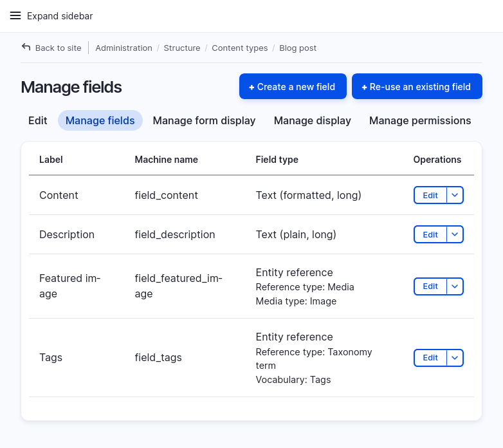This screenshot has width=503, height=448.
Task: Switch to the Edit tab
Action: pyautogui.click(x=38, y=120)
